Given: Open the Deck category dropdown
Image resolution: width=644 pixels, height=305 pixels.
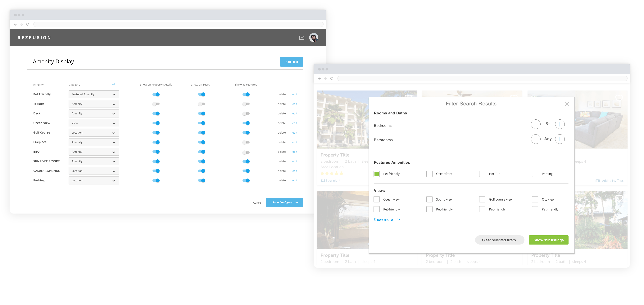Looking at the screenshot, I should [x=94, y=114].
